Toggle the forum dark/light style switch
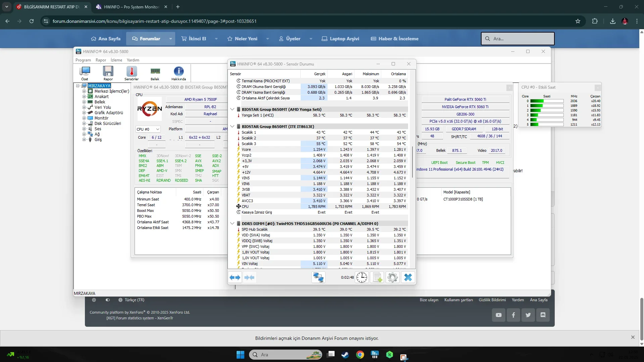 (x=108, y=300)
